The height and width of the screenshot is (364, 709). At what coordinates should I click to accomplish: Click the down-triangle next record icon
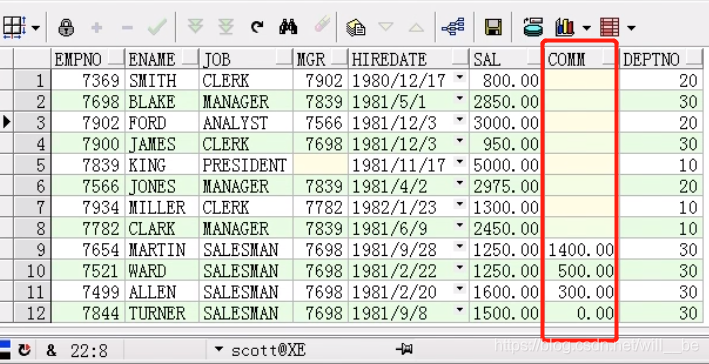(386, 27)
